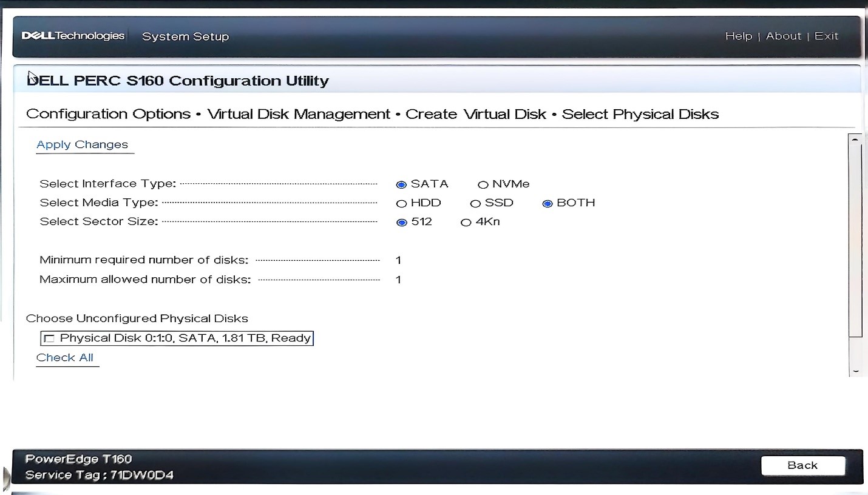The width and height of the screenshot is (868, 495).
Task: Select BOTH media type radio button
Action: [548, 203]
